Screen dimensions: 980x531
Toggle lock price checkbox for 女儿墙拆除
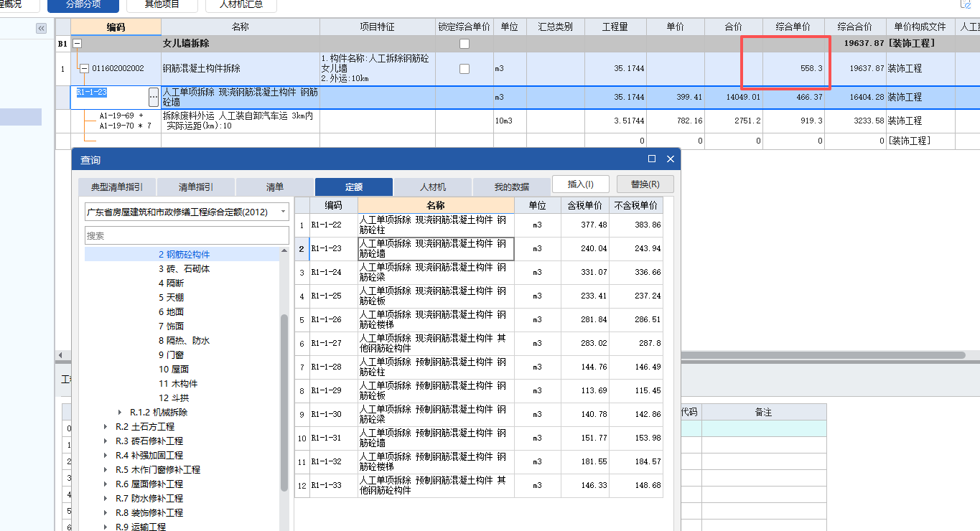coord(465,44)
